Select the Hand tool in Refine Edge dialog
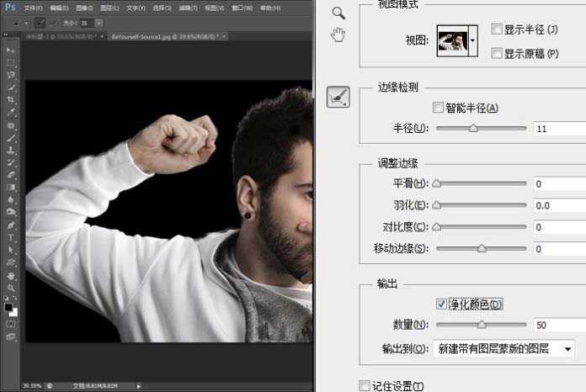This screenshot has height=392, width=586. pos(338,34)
